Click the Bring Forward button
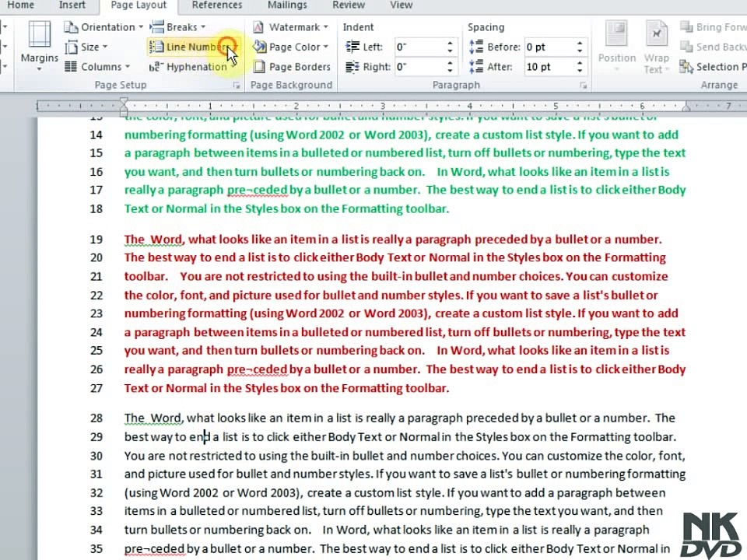Screen dimensions: 747x560 pos(713,27)
